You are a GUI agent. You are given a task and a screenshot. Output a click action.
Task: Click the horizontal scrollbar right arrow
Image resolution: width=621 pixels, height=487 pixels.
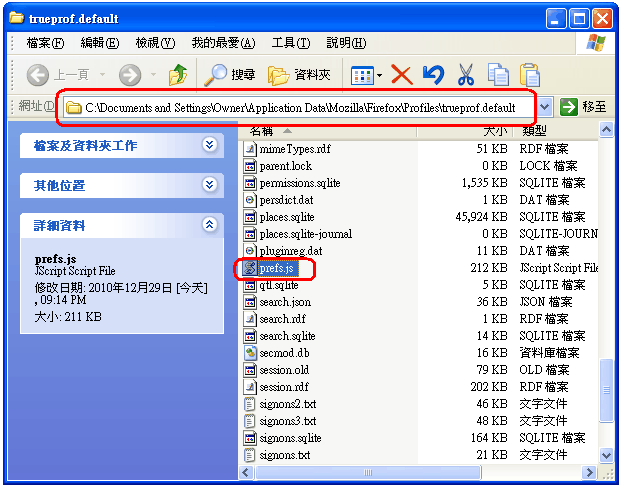pos(590,472)
